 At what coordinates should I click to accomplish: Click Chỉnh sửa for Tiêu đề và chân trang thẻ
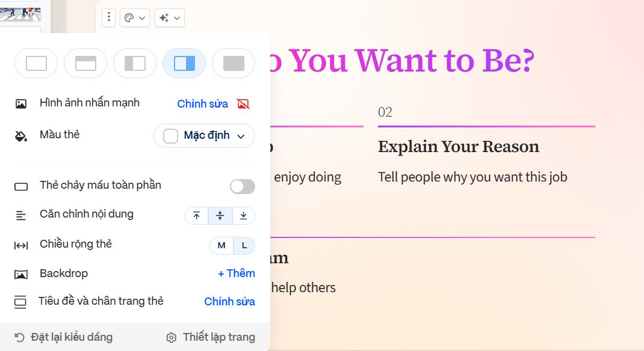229,301
